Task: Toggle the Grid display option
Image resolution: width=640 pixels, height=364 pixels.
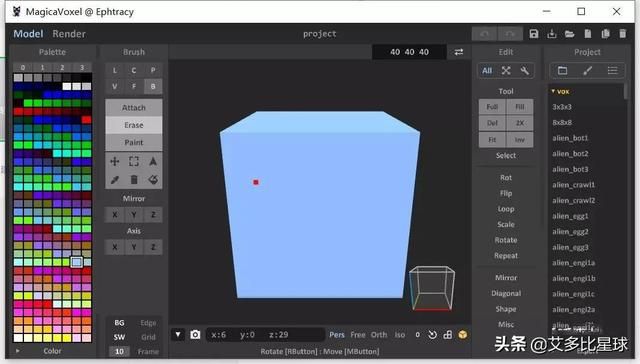Action: 148,337
